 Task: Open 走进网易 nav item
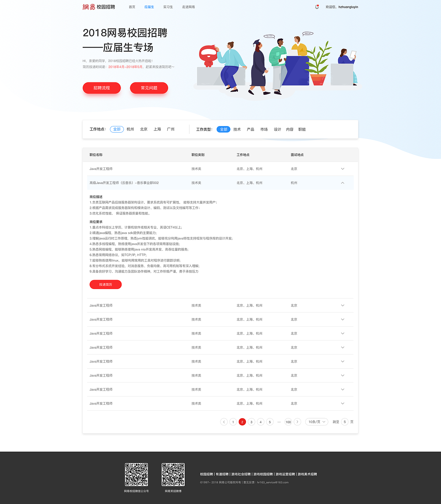click(x=188, y=7)
